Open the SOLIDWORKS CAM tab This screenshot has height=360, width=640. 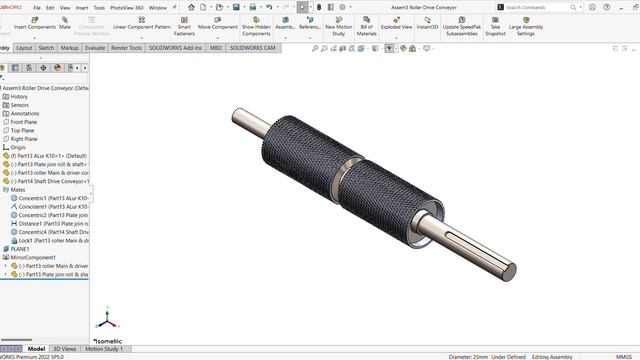click(x=253, y=48)
